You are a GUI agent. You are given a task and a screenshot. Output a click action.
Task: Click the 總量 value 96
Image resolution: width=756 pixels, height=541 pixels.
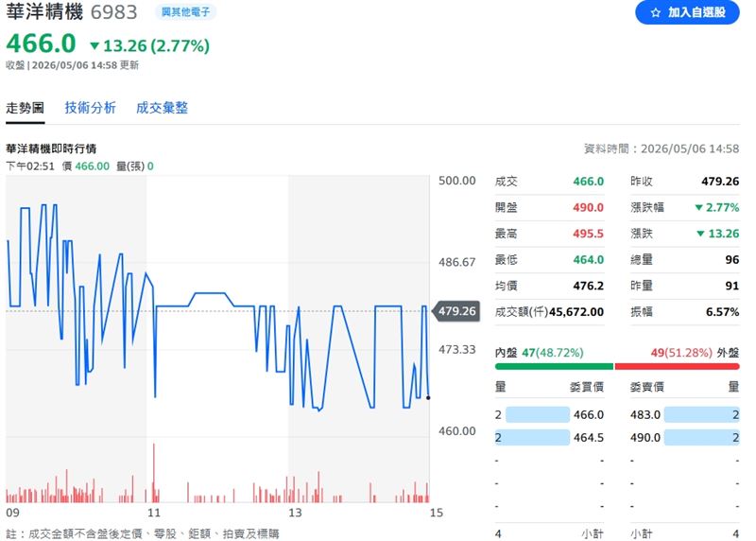(x=731, y=260)
